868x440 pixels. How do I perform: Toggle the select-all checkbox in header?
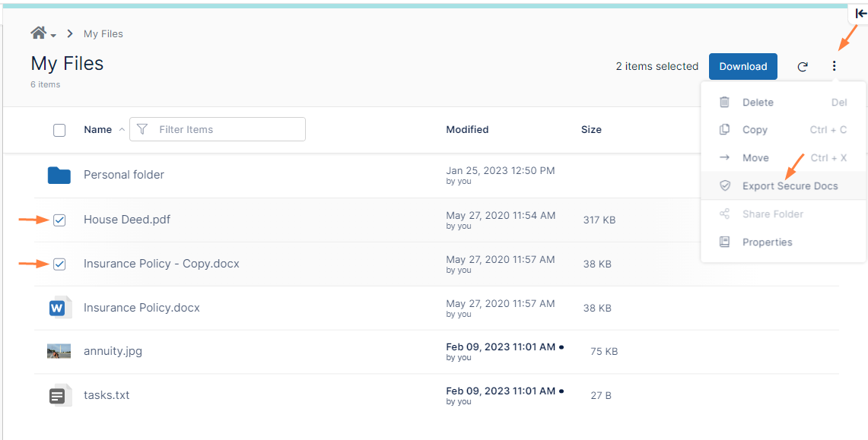(59, 130)
